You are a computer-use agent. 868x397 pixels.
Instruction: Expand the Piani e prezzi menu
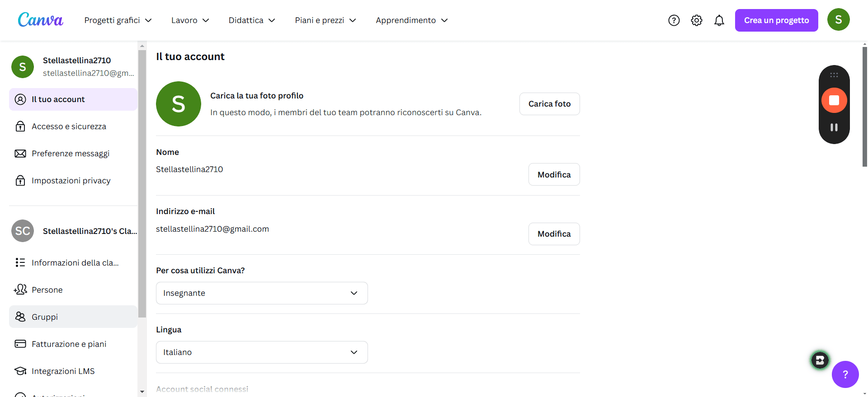click(x=325, y=20)
